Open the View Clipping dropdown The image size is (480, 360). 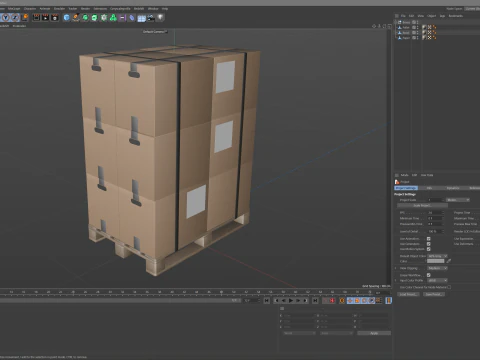437,268
